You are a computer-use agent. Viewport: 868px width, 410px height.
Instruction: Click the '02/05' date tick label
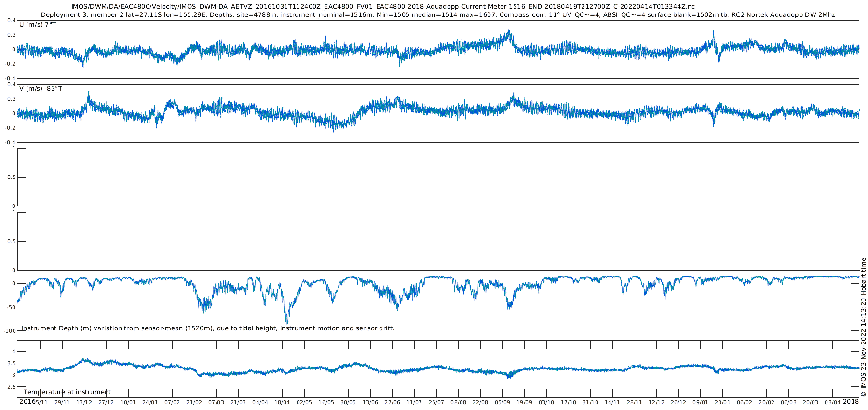(304, 402)
